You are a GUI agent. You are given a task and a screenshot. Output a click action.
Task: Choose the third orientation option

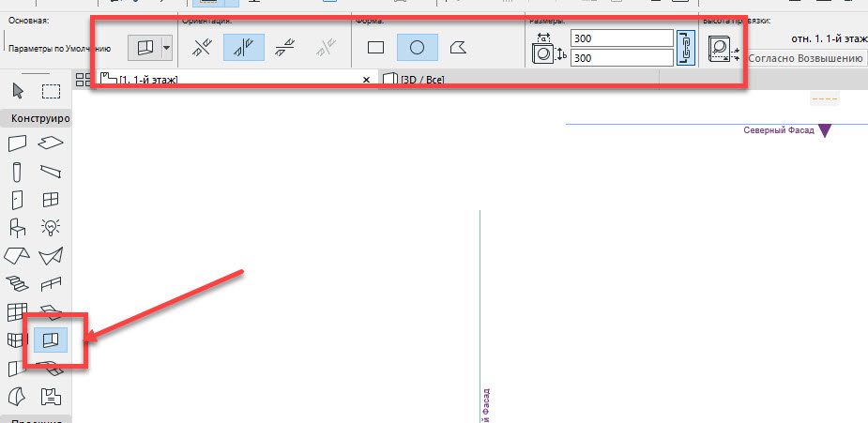click(286, 48)
